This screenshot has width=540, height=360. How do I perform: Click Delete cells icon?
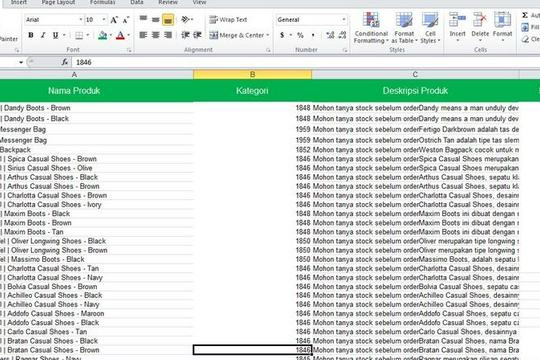[x=480, y=20]
